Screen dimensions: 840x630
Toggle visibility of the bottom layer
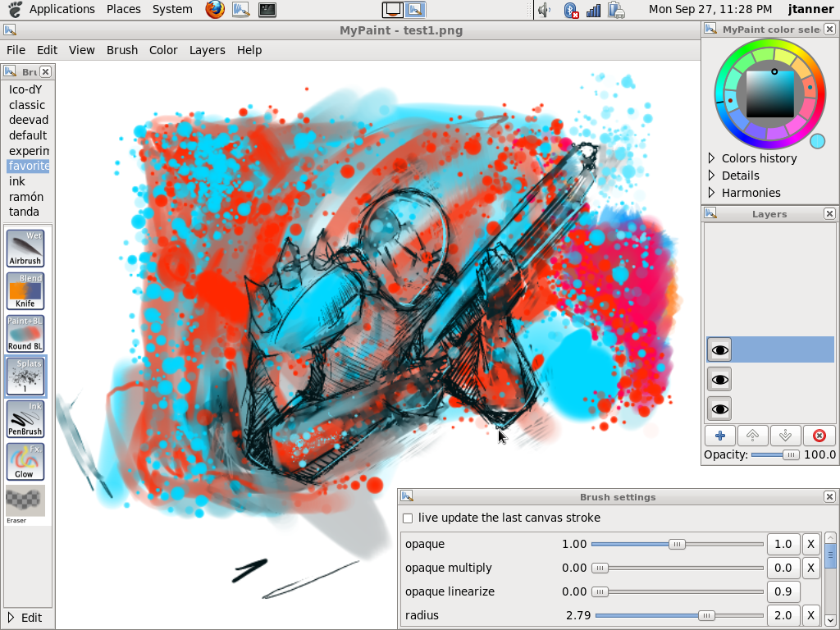pos(719,409)
